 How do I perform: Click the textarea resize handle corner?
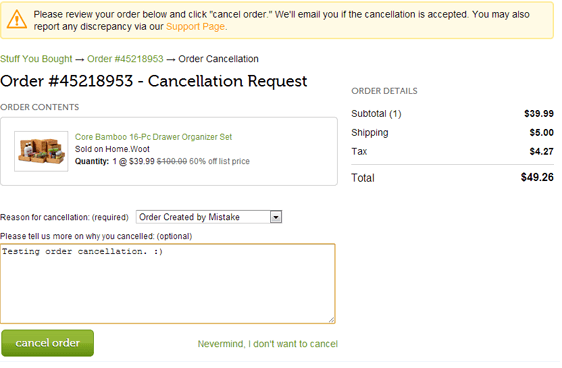(x=332, y=320)
